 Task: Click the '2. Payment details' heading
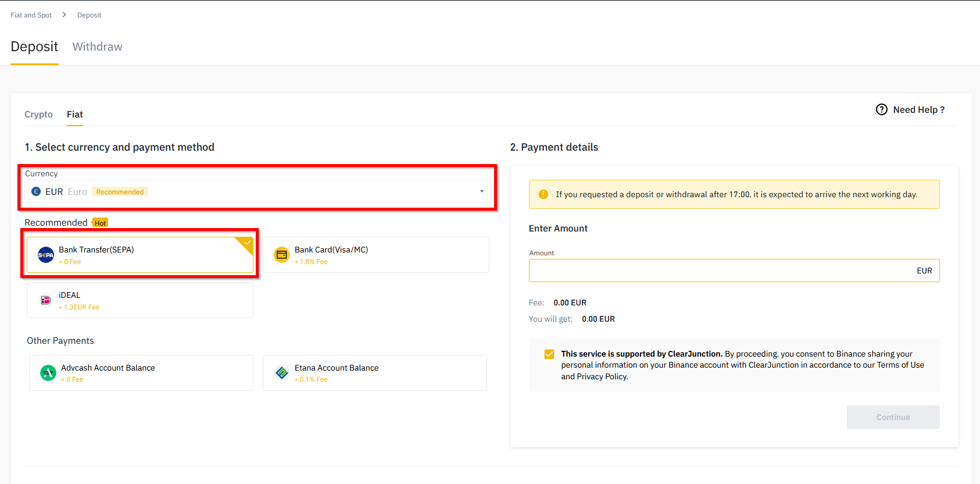tap(554, 147)
